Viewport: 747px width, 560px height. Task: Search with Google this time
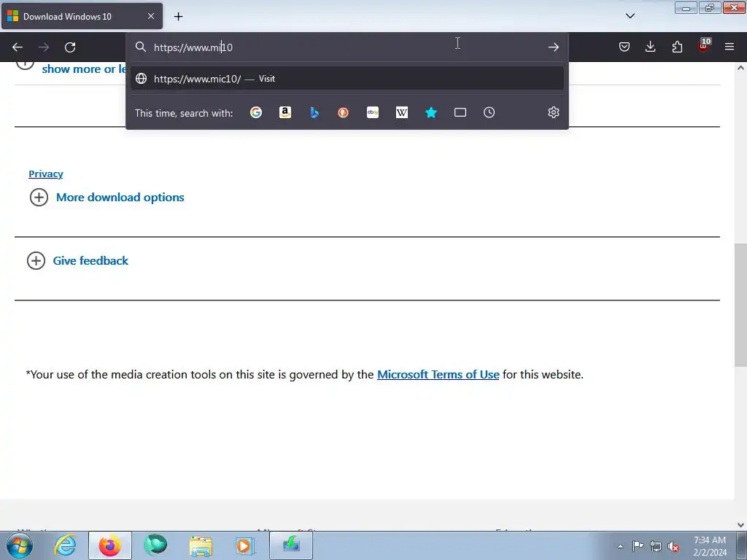[x=256, y=112]
